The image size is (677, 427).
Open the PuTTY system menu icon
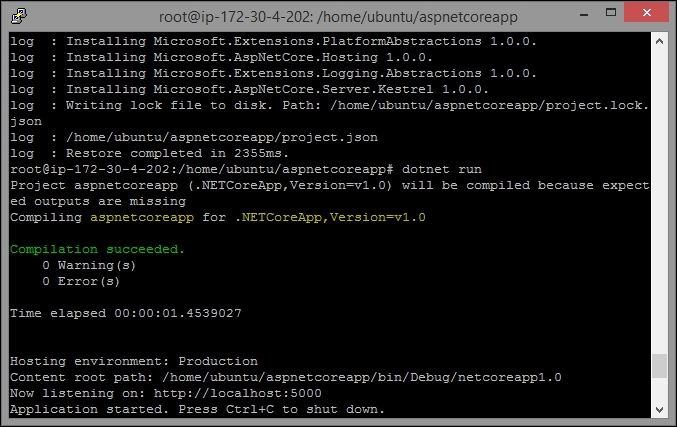tap(19, 16)
